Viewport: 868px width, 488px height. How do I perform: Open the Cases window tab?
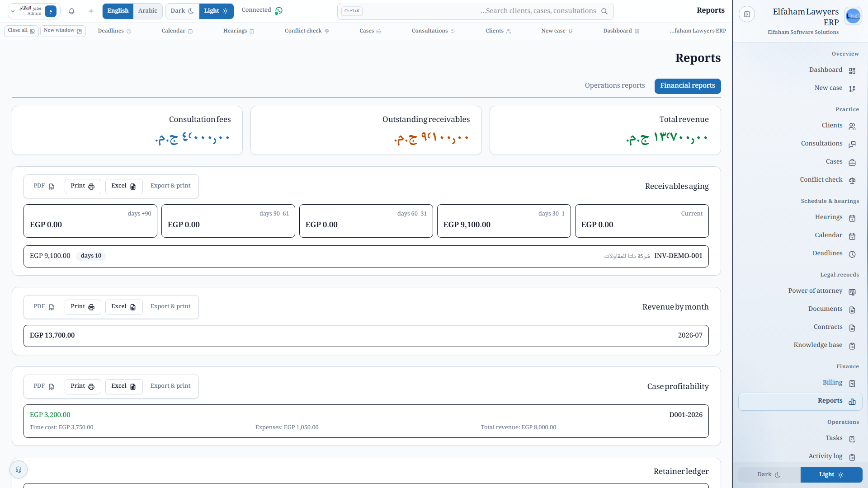point(370,31)
